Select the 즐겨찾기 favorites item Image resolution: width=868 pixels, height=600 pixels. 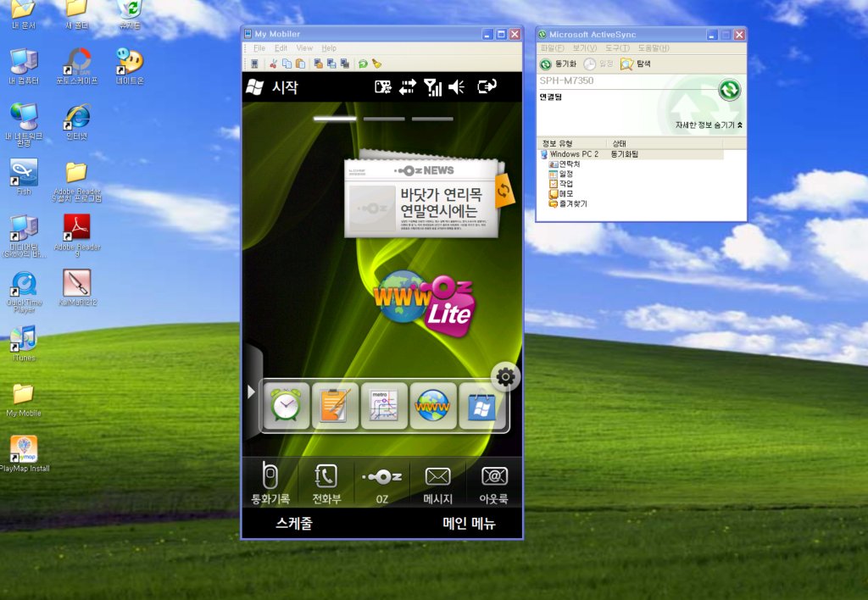point(568,203)
